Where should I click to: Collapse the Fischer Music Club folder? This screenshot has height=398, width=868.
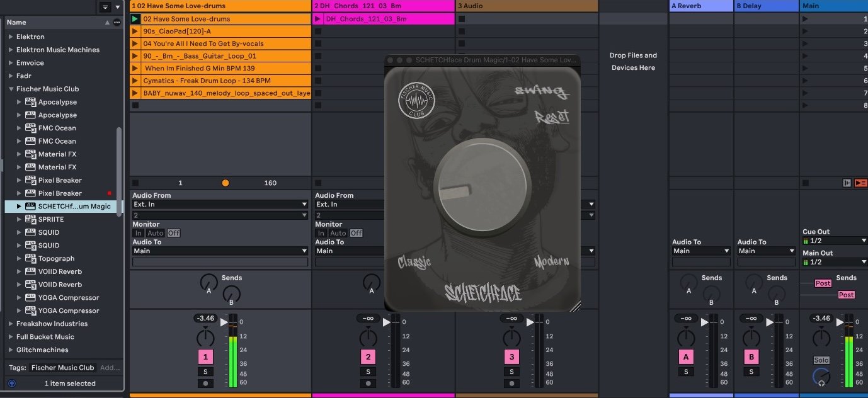11,89
